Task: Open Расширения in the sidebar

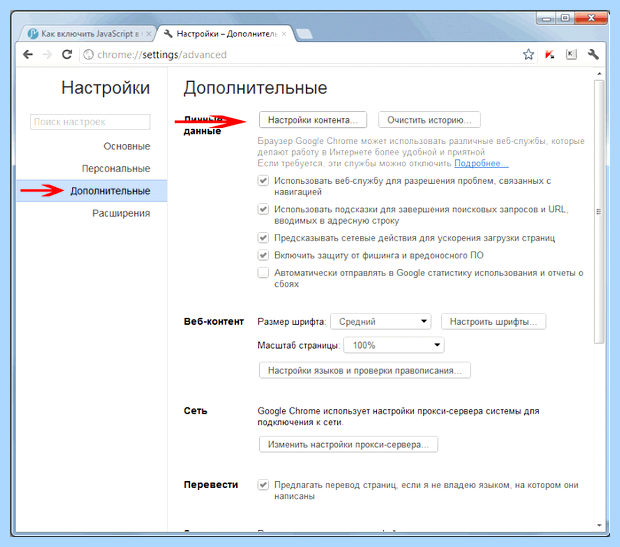Action: (121, 213)
